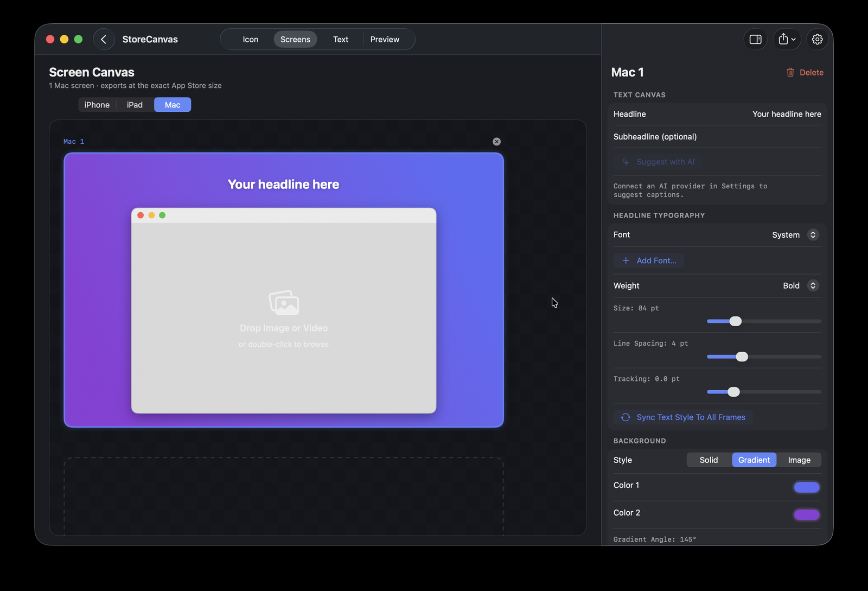
Task: Edit the Headline text field
Action: pos(717,114)
